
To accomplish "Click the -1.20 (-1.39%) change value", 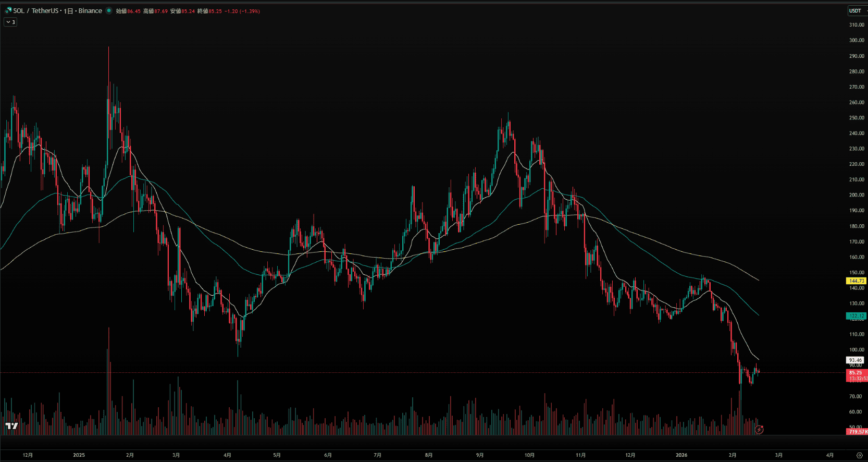I will pos(242,11).
